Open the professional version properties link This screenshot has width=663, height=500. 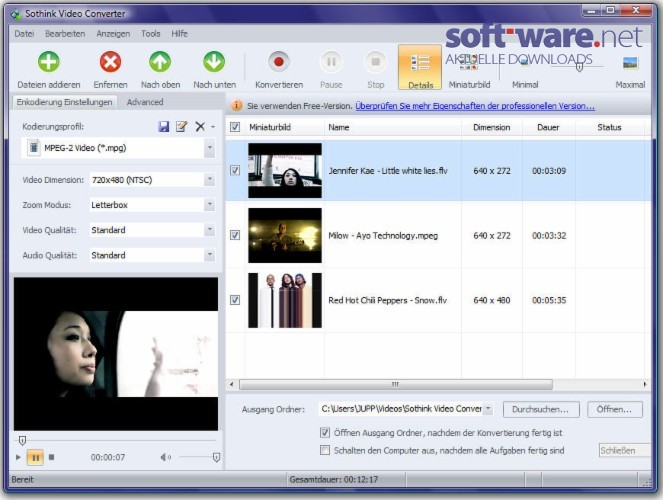pos(475,106)
